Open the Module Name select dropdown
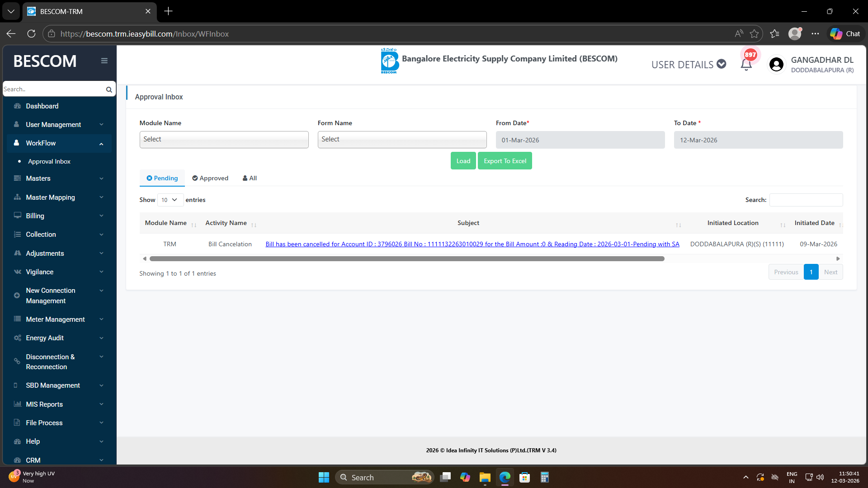 coord(224,140)
